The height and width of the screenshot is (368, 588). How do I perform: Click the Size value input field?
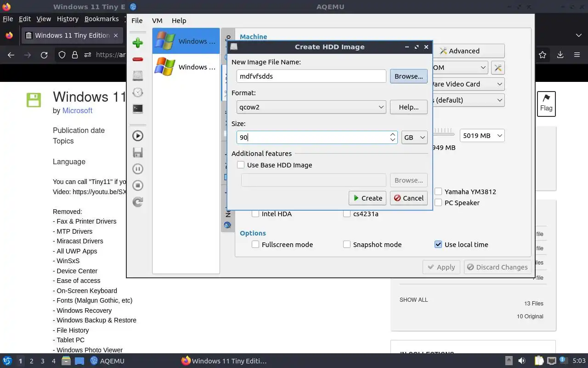point(313,137)
